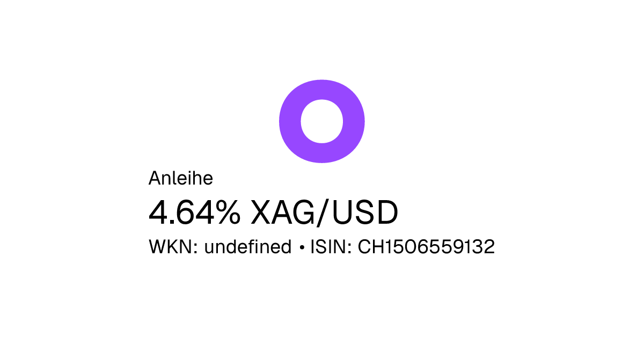The image size is (644, 338).
Task: Select the ISIN number CH1506559132
Action: [426, 247]
